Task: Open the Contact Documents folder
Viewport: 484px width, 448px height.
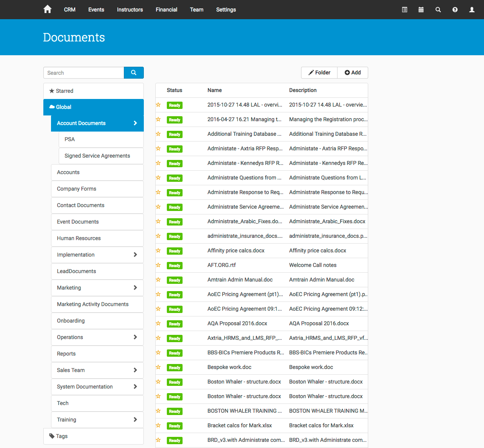Action: pos(97,205)
